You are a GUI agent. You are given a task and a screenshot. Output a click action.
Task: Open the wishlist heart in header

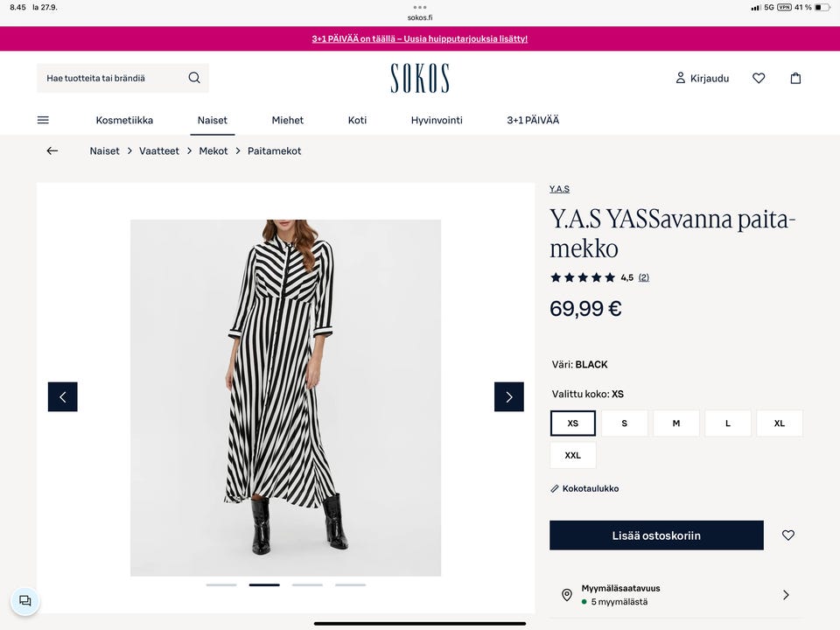tap(759, 78)
